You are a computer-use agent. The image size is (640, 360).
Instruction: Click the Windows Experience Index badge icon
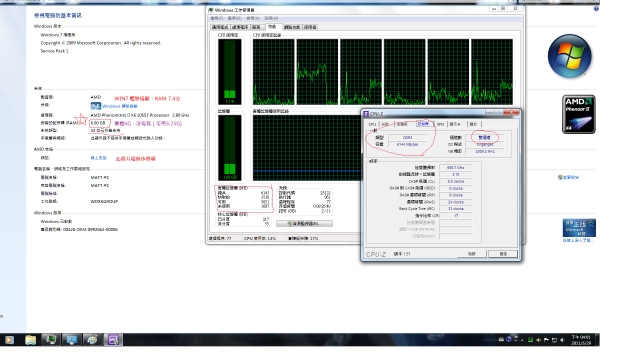[96, 106]
